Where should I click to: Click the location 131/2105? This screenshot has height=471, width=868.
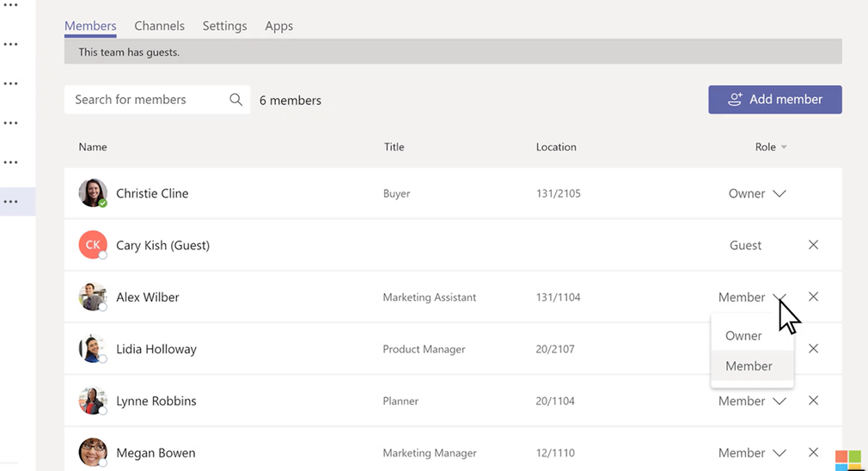(558, 193)
